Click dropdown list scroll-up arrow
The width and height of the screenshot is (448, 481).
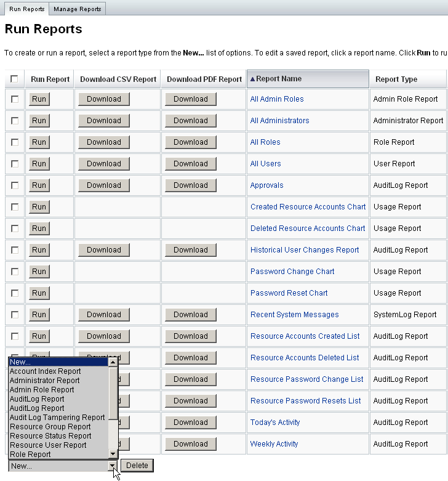click(x=113, y=362)
